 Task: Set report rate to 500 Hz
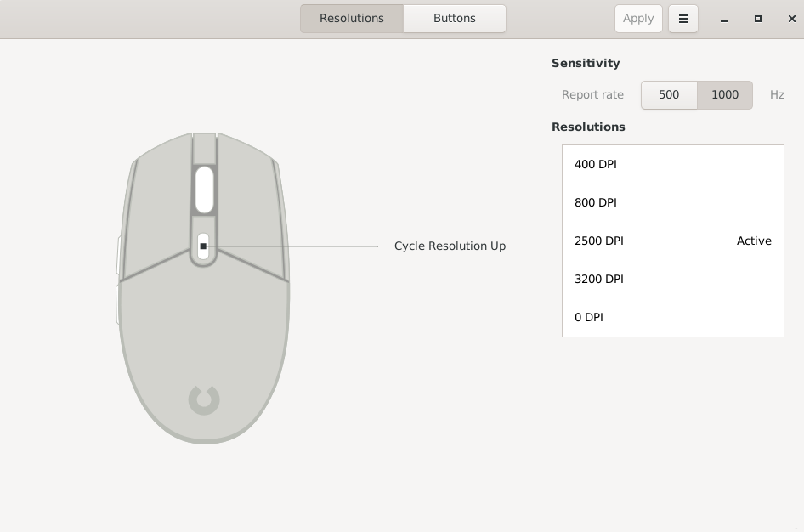(x=669, y=95)
